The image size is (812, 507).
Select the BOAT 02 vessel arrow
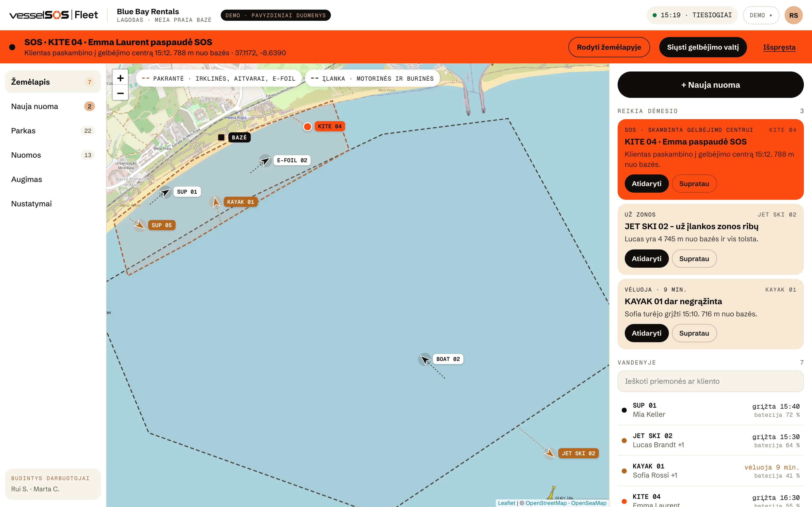[425, 359]
